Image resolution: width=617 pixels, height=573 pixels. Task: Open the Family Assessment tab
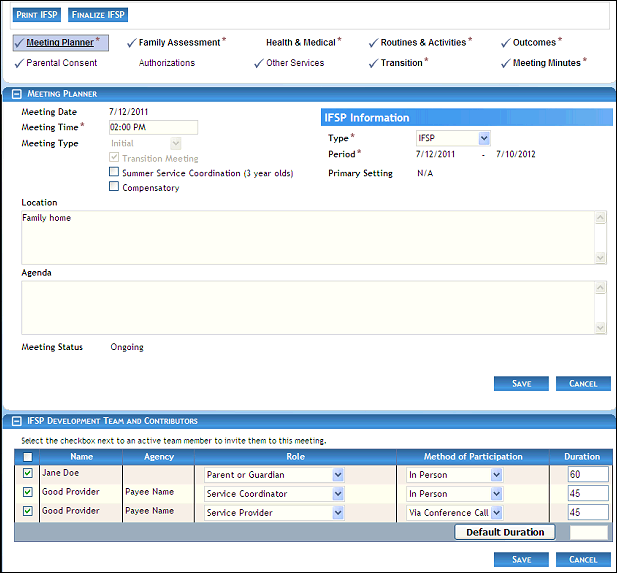[x=179, y=43]
